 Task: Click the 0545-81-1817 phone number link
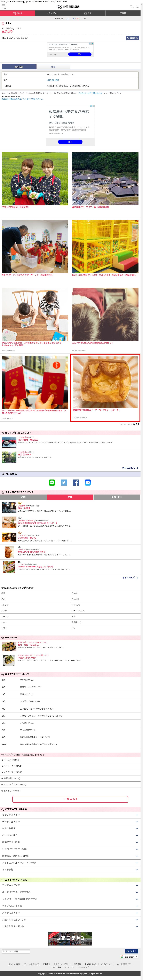[x=53, y=80]
